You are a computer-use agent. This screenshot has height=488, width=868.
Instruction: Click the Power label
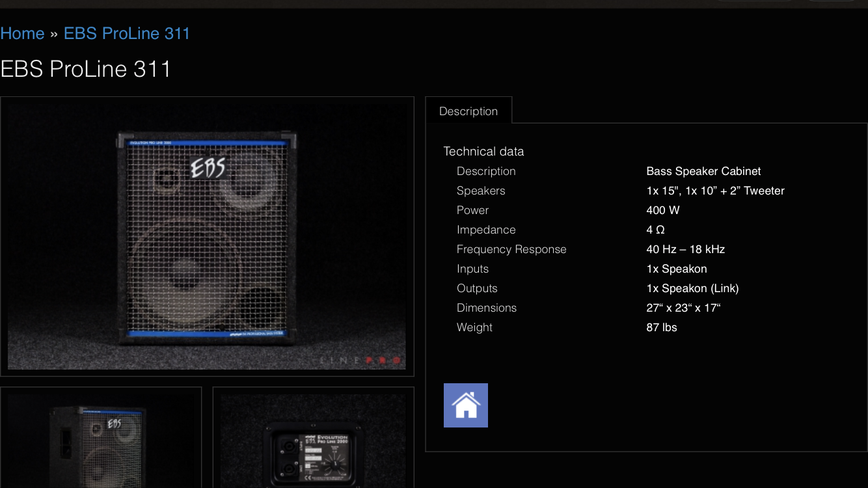[472, 210]
